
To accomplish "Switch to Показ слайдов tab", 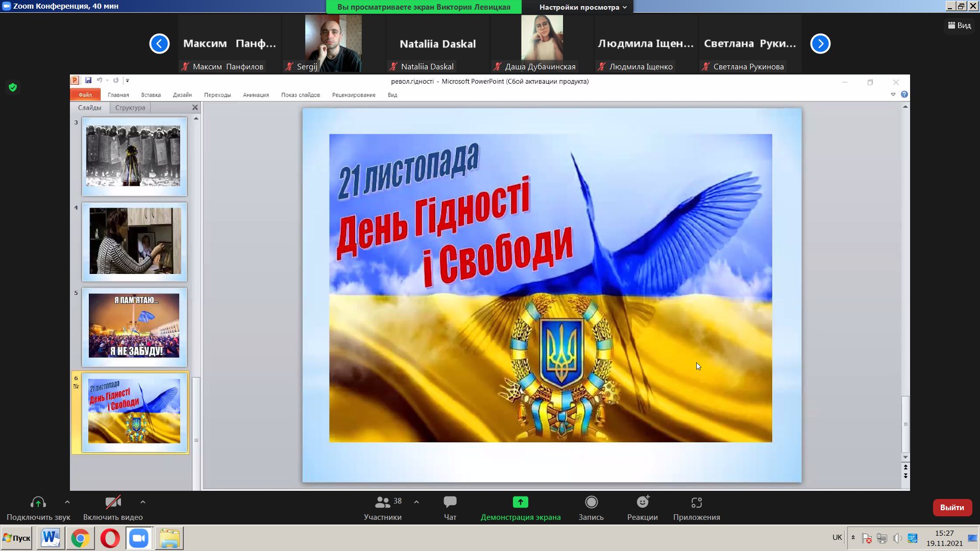I will pos(301,95).
